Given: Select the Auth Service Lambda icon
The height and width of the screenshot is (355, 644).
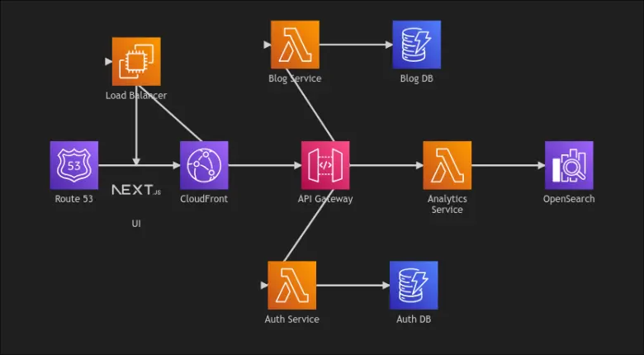Looking at the screenshot, I should [x=291, y=286].
